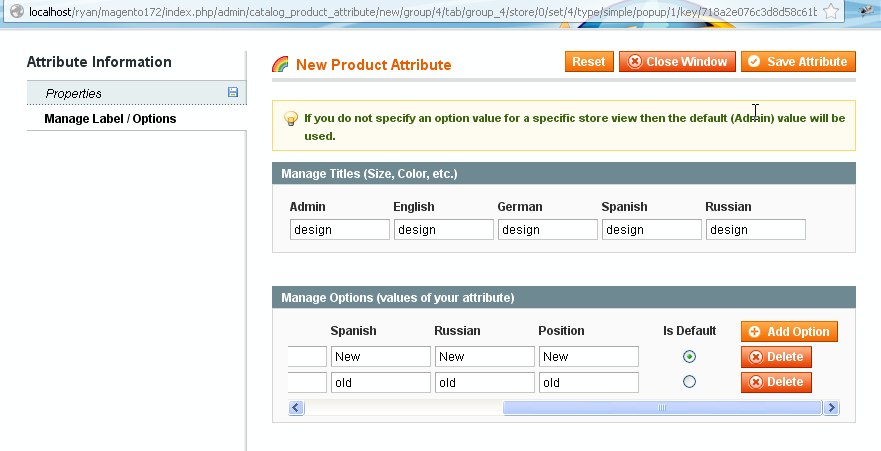Click left arrow of horizontal scrollbar
881x451 pixels.
click(296, 407)
